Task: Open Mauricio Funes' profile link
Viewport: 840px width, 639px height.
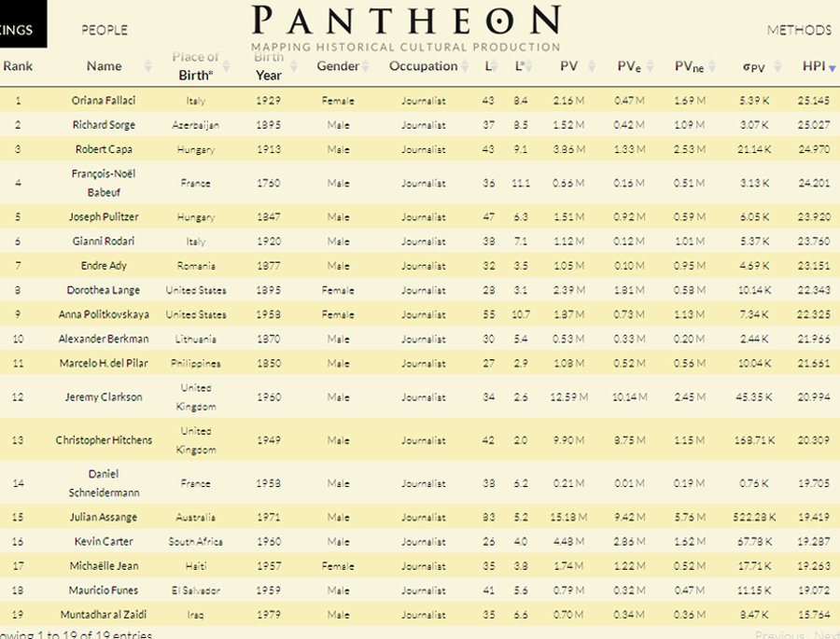Action: point(104,590)
